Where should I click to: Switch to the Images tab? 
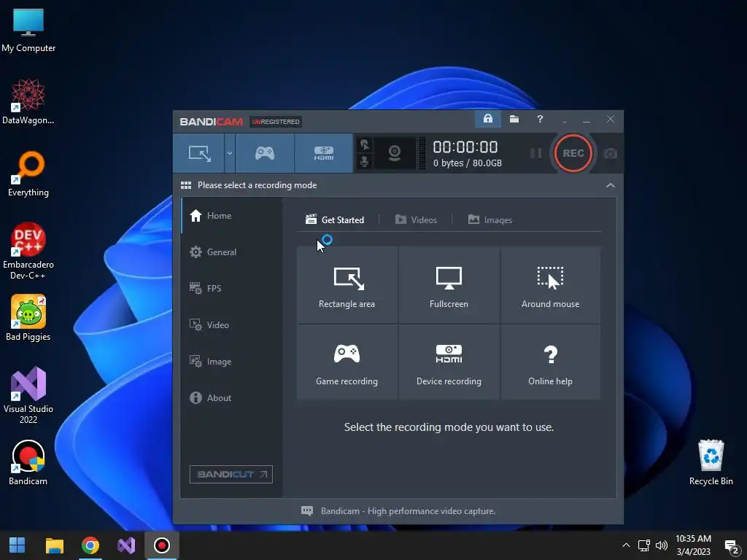pyautogui.click(x=490, y=219)
